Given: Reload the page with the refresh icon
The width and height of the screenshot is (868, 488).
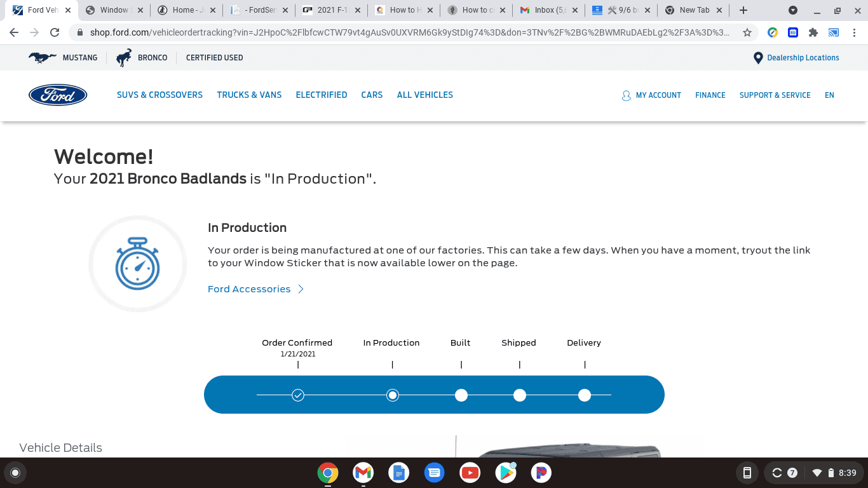Looking at the screenshot, I should tap(55, 32).
